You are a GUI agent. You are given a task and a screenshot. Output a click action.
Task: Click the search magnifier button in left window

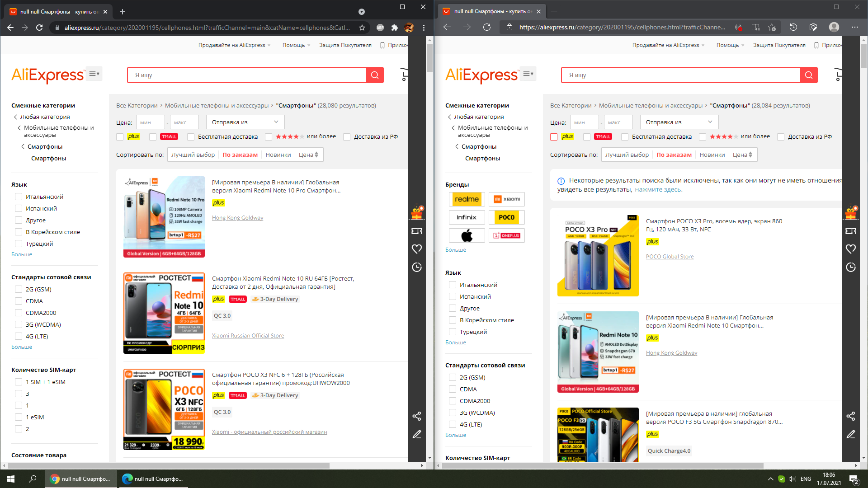pos(375,75)
